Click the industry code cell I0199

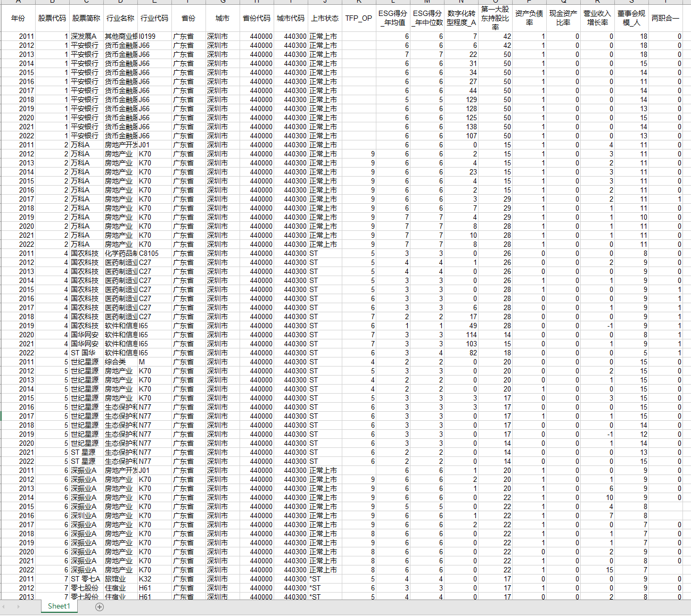coord(154,36)
